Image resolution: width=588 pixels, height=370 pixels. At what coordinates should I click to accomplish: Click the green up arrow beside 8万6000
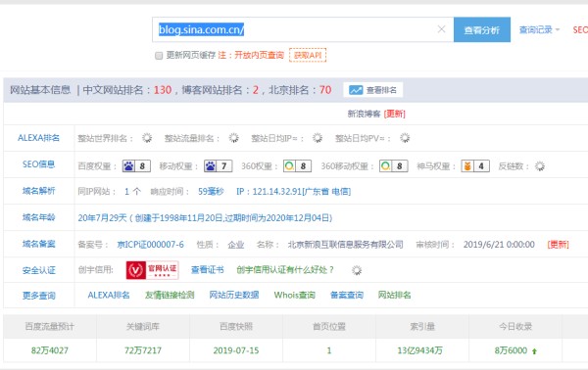coord(534,350)
